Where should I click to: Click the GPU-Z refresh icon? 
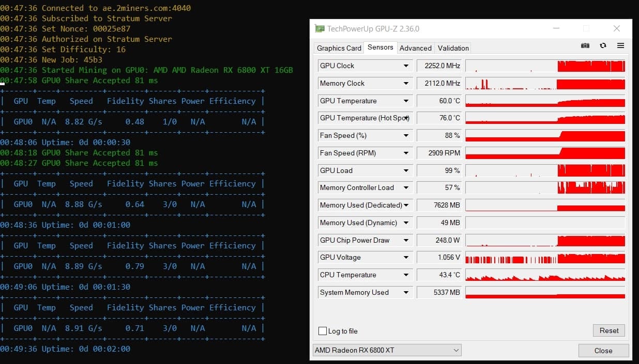pos(603,45)
